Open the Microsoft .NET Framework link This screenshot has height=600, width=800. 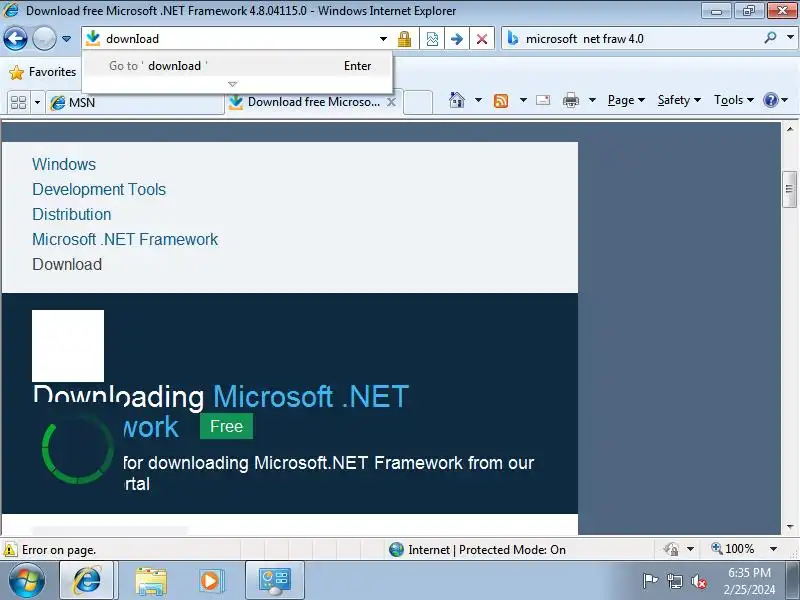pos(125,239)
